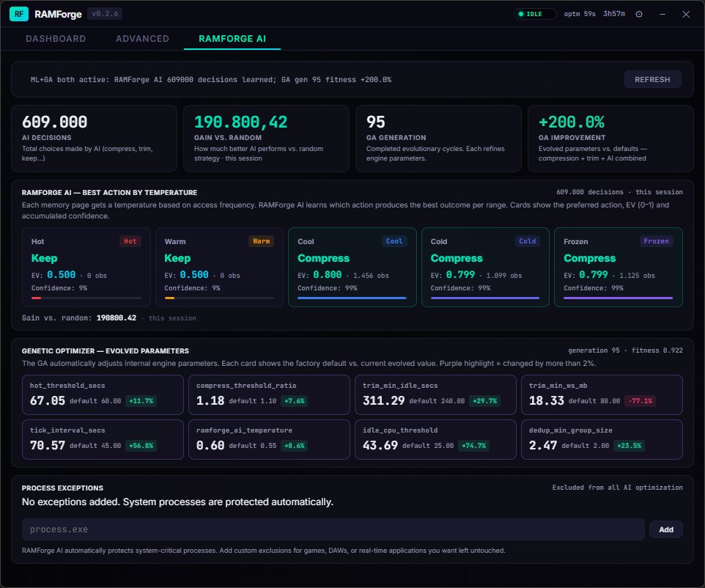Click the IDLE status indicator
705x588 pixels.
tap(534, 14)
